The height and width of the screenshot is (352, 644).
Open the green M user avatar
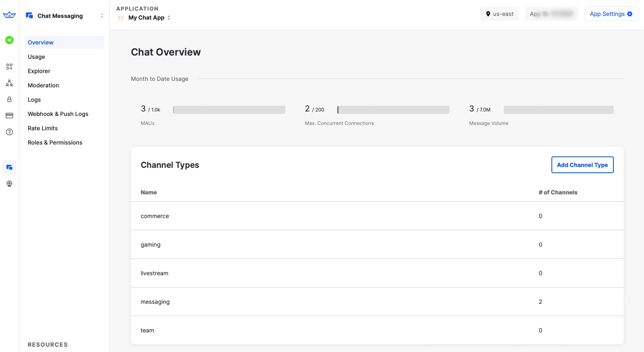click(x=9, y=40)
